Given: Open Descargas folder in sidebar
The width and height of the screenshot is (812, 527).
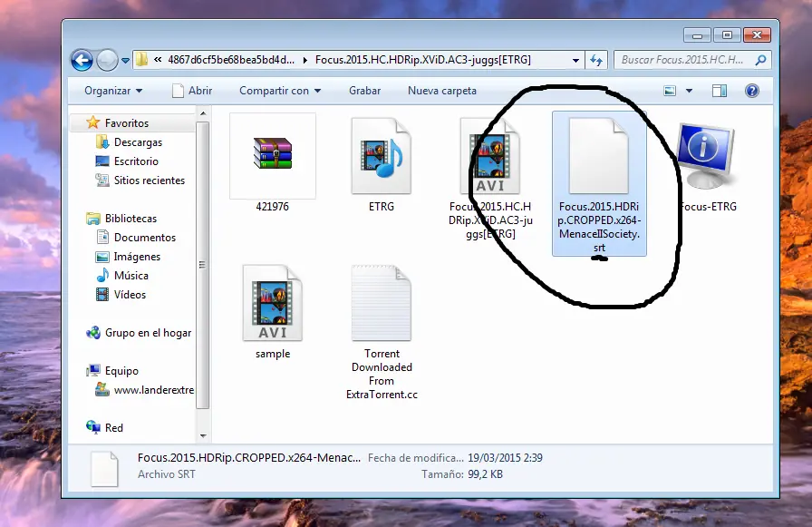Looking at the screenshot, I should [x=138, y=142].
